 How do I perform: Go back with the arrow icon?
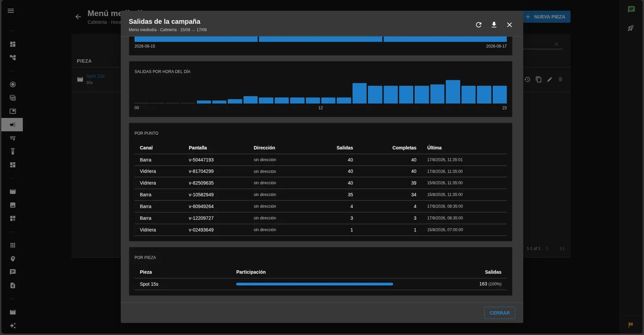tap(78, 17)
